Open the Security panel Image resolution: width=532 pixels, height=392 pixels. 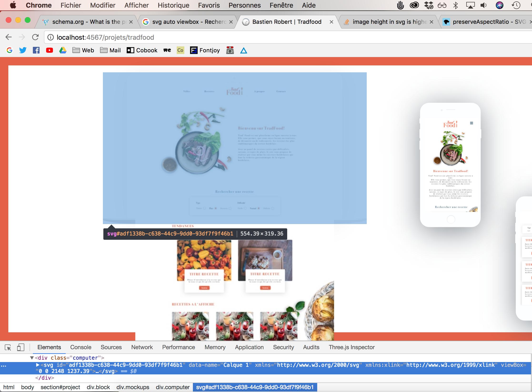tap(283, 347)
